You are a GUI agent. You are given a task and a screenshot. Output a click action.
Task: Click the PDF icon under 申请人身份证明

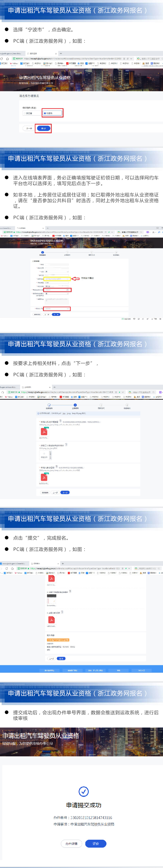[44, 477]
